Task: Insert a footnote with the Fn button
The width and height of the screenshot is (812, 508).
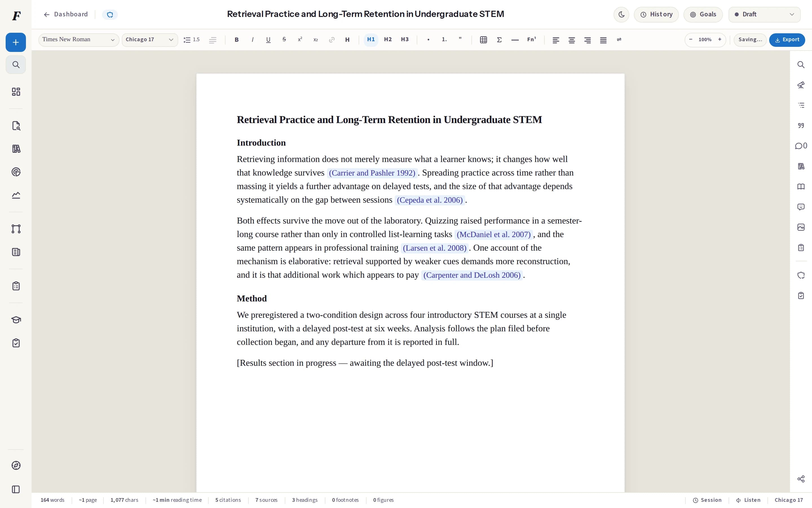Action: 531,40
